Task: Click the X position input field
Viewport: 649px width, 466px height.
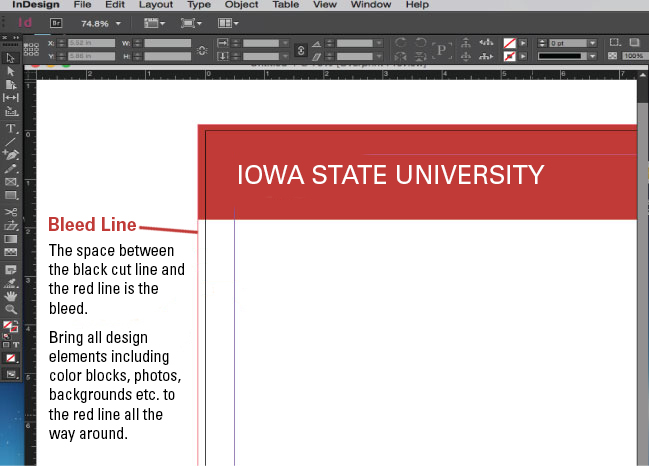Action: tap(91, 43)
